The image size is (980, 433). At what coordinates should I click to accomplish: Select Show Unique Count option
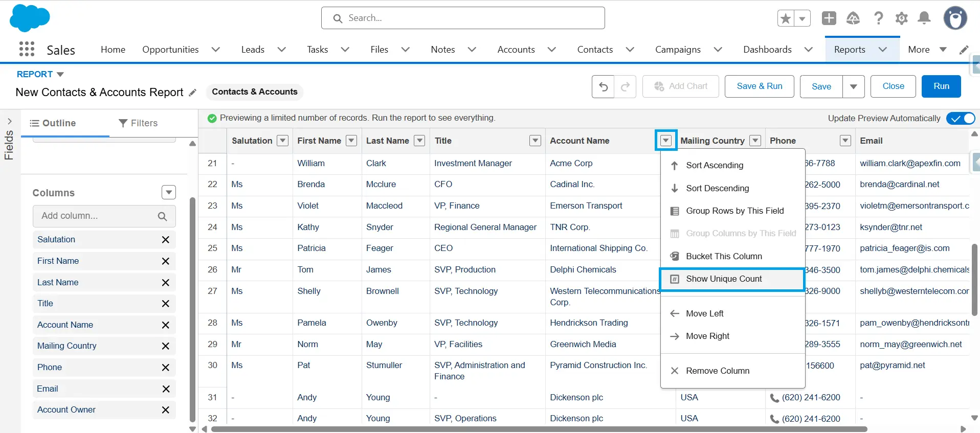click(732, 279)
